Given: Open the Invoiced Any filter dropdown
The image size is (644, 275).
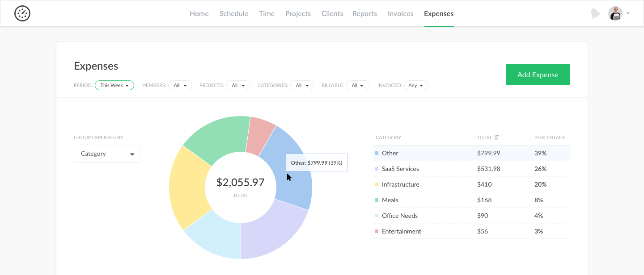Looking at the screenshot, I should pyautogui.click(x=416, y=85).
